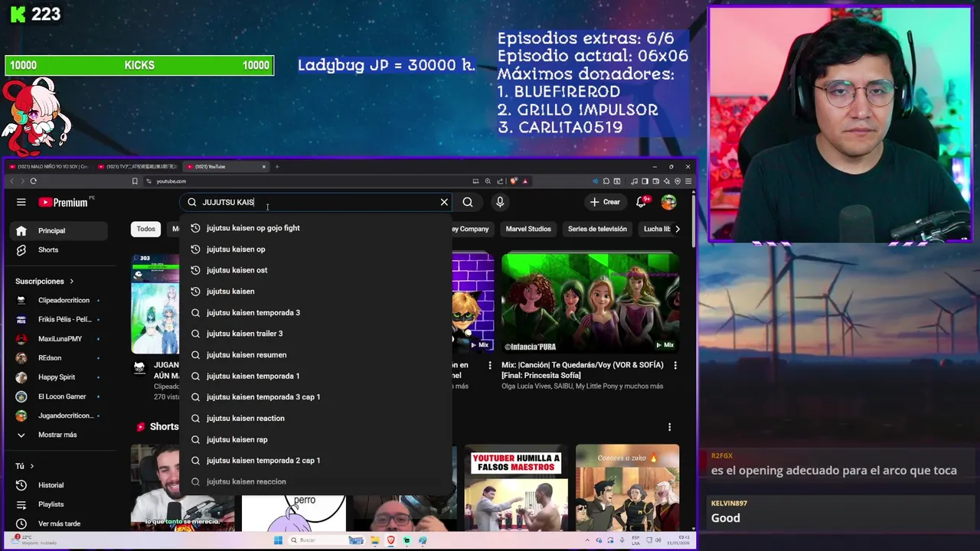Switch to the MALO NIÑO YO YO SOY tab
Viewport: 980px width, 551px height.
point(50,166)
